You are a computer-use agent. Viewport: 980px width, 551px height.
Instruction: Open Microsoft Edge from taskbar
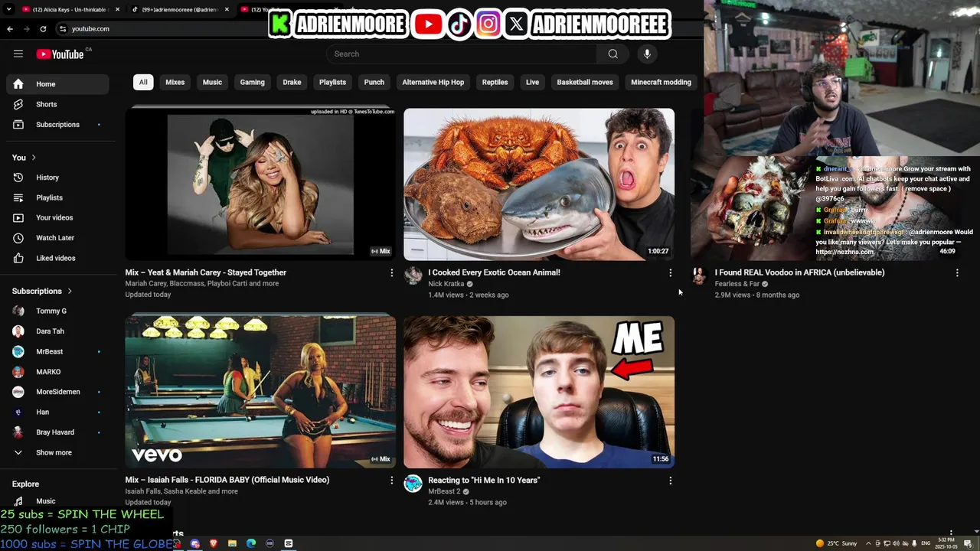tap(251, 543)
